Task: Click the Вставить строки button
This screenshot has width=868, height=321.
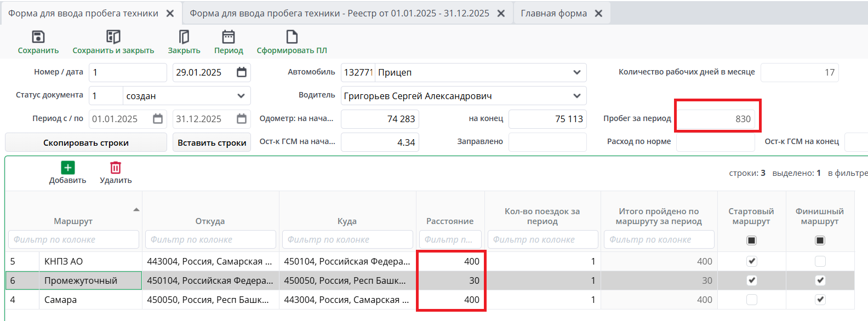Action: 212,142
